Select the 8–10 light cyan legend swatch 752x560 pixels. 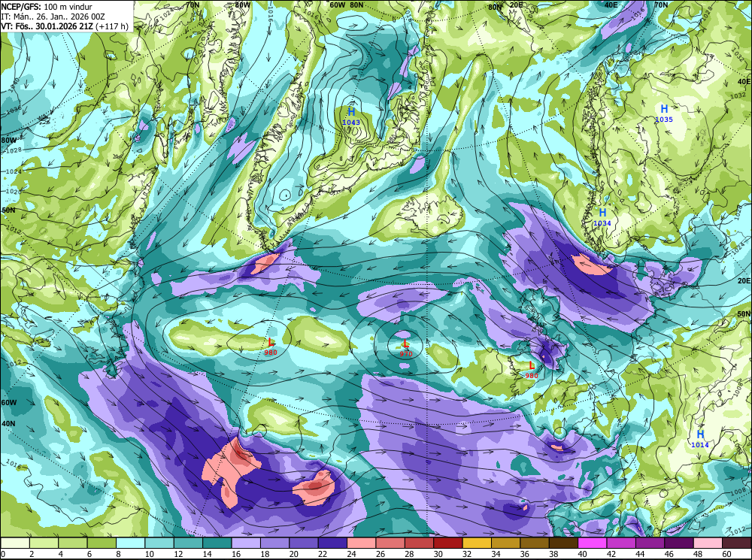(130, 543)
